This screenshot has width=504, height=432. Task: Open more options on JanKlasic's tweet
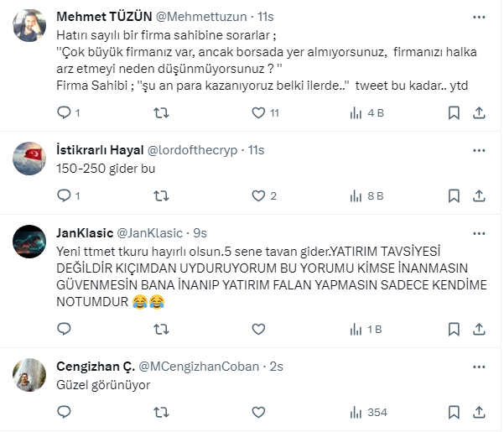[477, 232]
